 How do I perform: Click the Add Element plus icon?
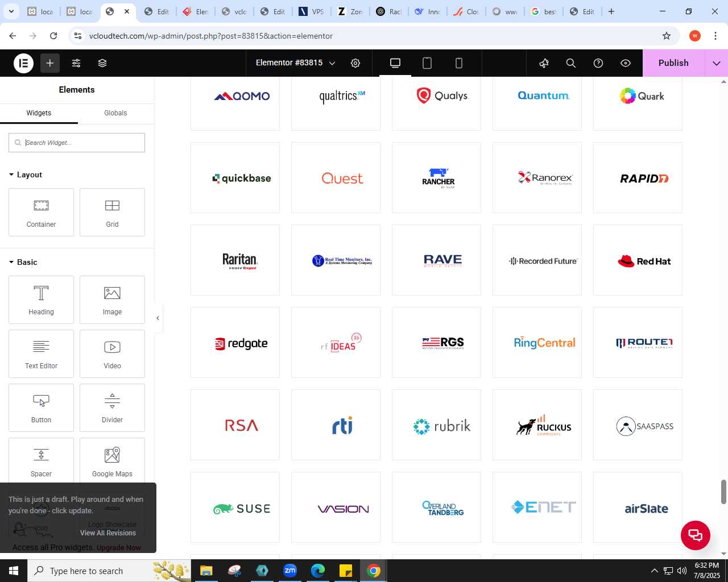50,63
